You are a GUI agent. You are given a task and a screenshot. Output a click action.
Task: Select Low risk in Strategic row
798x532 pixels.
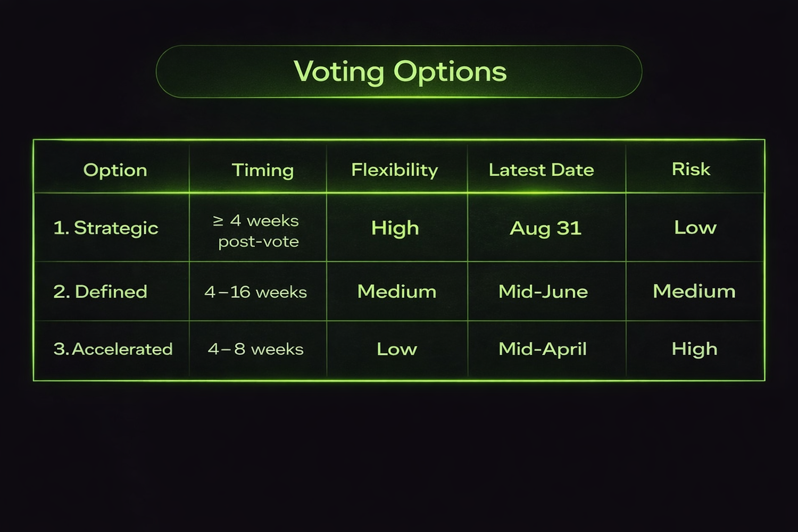[x=695, y=228]
